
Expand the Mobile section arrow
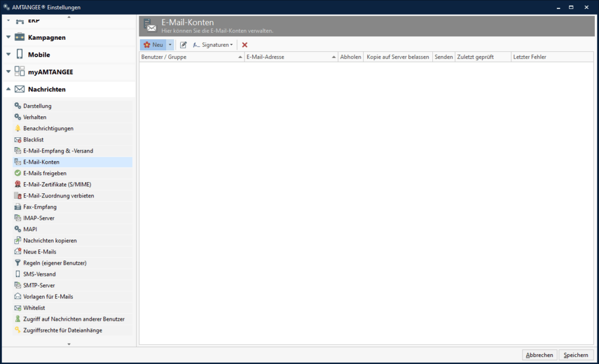[8, 54]
